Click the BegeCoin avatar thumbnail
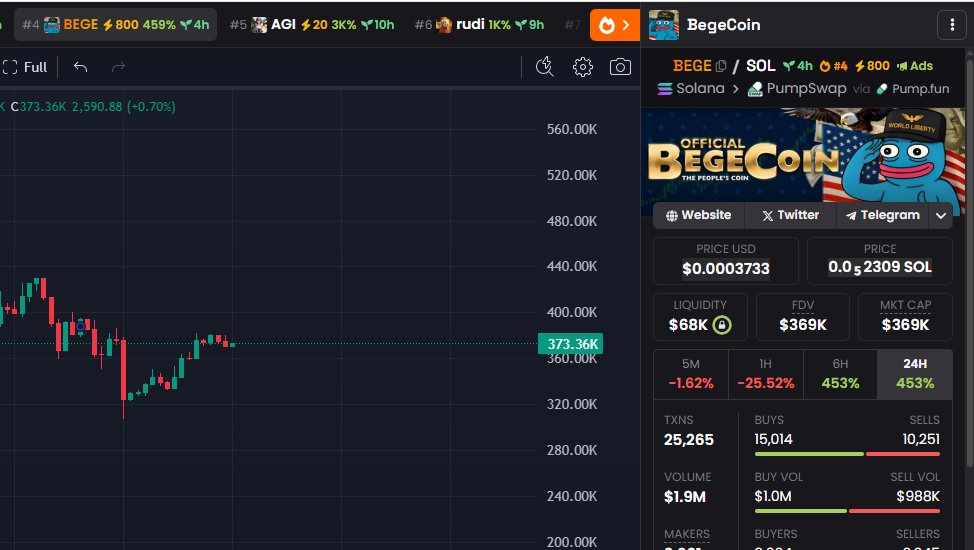The height and width of the screenshot is (550, 974). click(663, 25)
